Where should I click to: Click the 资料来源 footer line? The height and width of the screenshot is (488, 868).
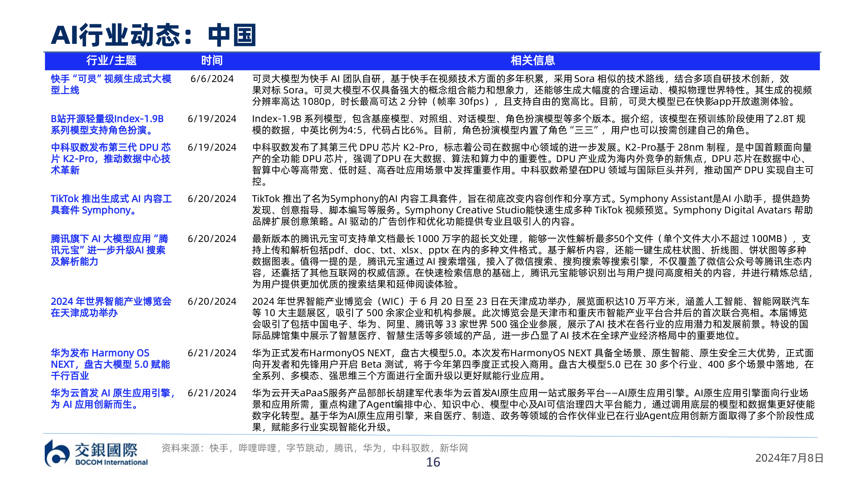click(315, 448)
